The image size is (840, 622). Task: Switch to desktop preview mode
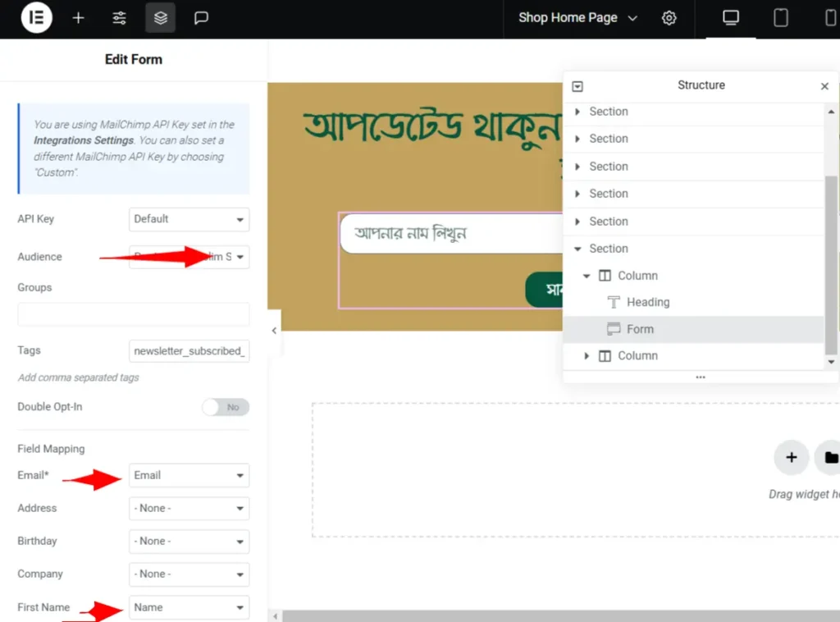(731, 18)
